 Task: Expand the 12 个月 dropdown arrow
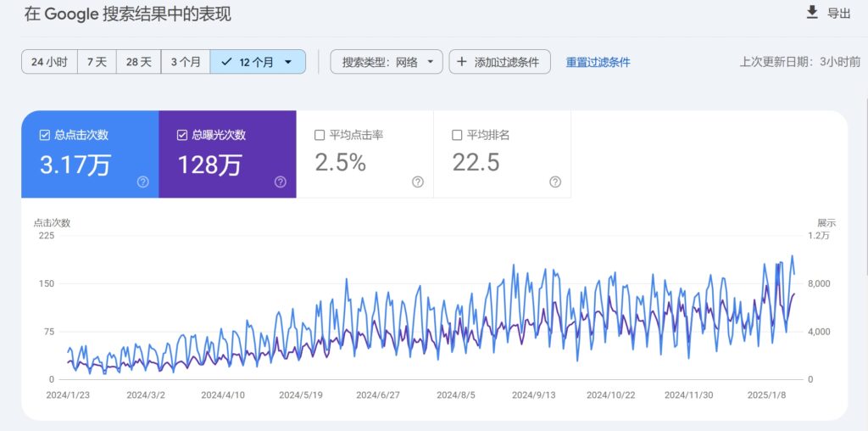(x=289, y=62)
